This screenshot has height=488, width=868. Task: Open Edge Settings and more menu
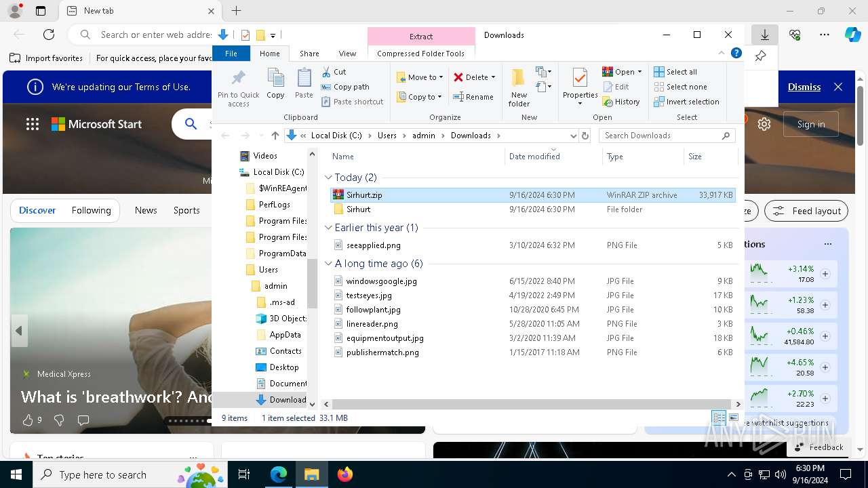825,35
